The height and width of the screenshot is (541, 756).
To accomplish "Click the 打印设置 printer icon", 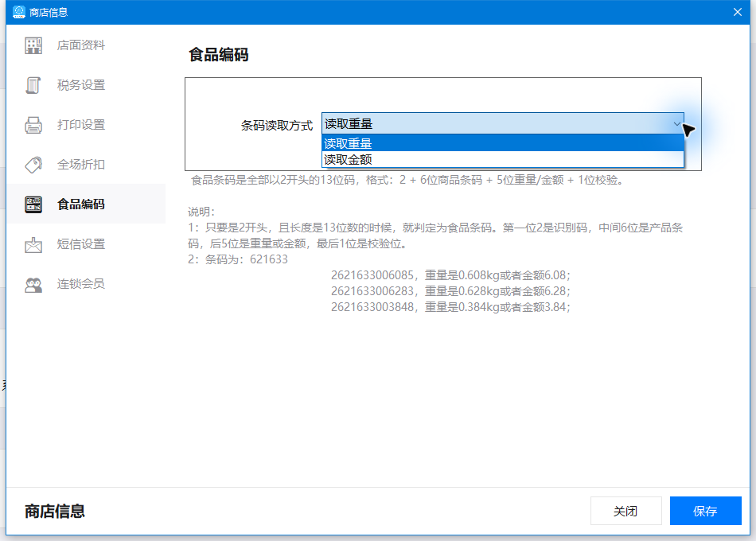I will pyautogui.click(x=33, y=125).
